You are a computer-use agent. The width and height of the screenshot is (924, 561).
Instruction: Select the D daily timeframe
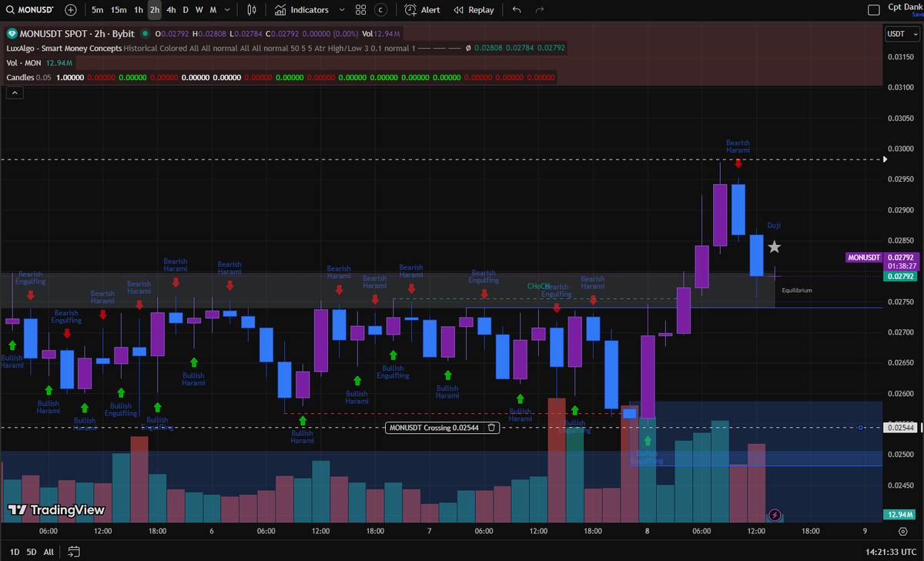pyautogui.click(x=185, y=10)
